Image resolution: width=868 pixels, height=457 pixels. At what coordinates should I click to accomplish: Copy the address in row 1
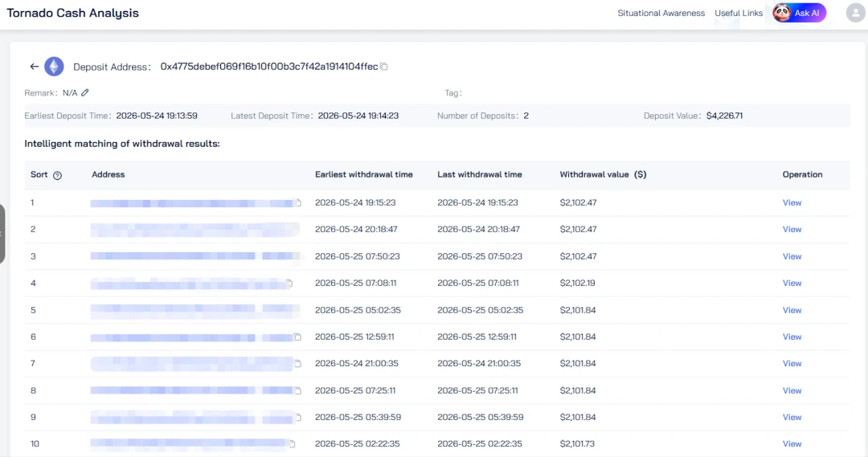pyautogui.click(x=298, y=203)
